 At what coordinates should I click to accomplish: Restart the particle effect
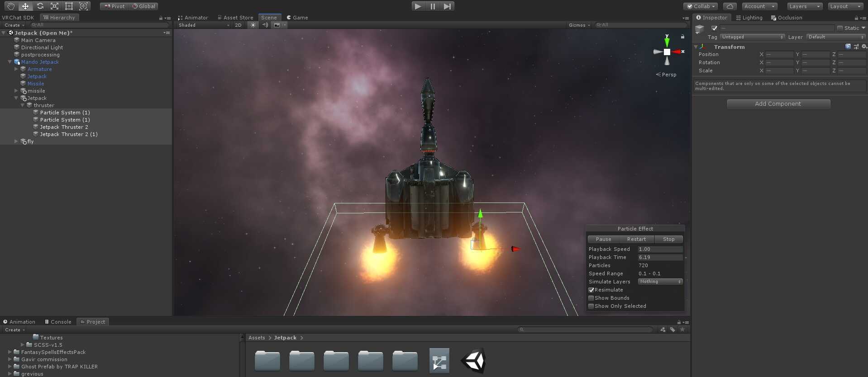636,239
